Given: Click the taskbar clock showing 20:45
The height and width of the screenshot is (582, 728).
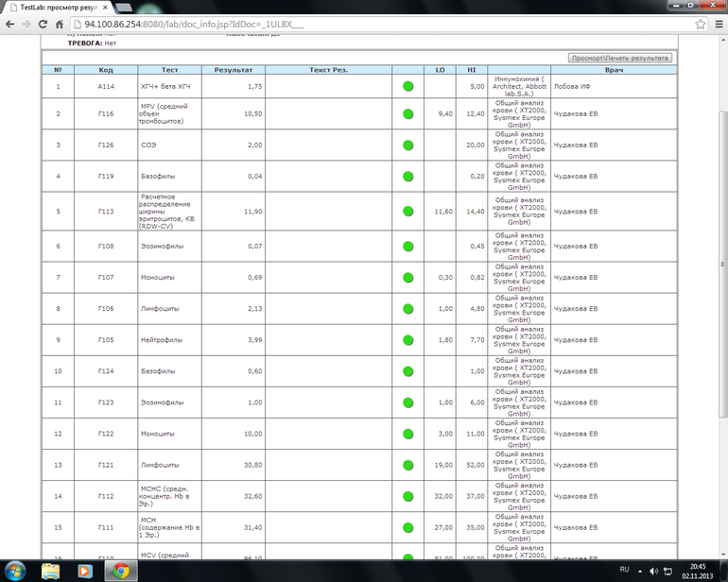Looking at the screenshot, I should [698, 571].
